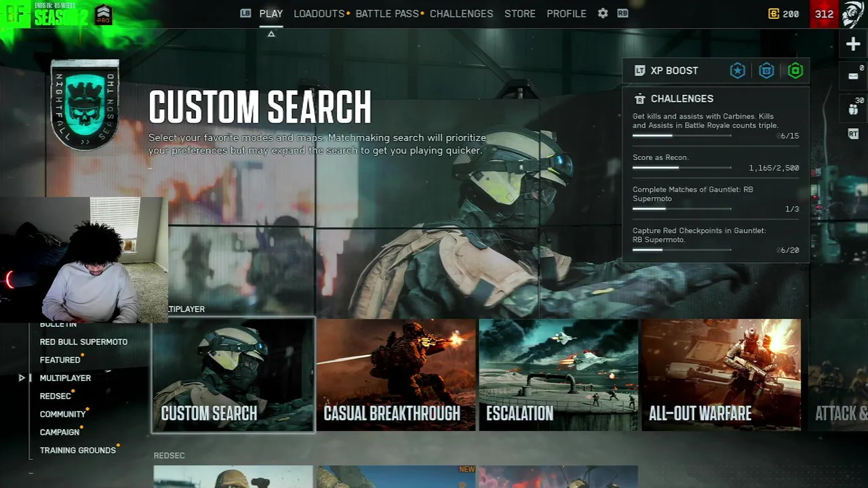The height and width of the screenshot is (488, 868).
Task: Click the LB bumper icon left of PLAY
Action: (x=245, y=13)
